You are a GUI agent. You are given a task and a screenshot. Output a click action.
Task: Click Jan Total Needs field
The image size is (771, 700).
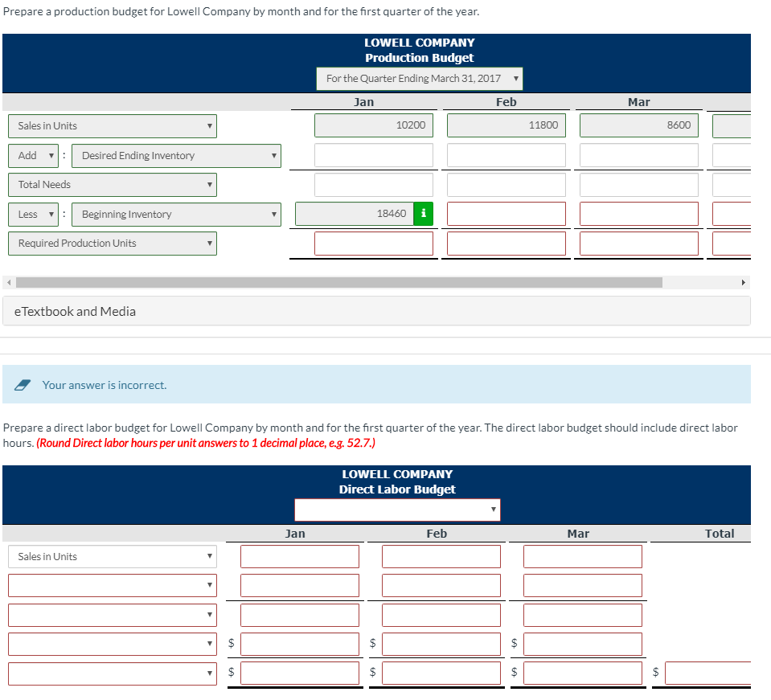[374, 184]
